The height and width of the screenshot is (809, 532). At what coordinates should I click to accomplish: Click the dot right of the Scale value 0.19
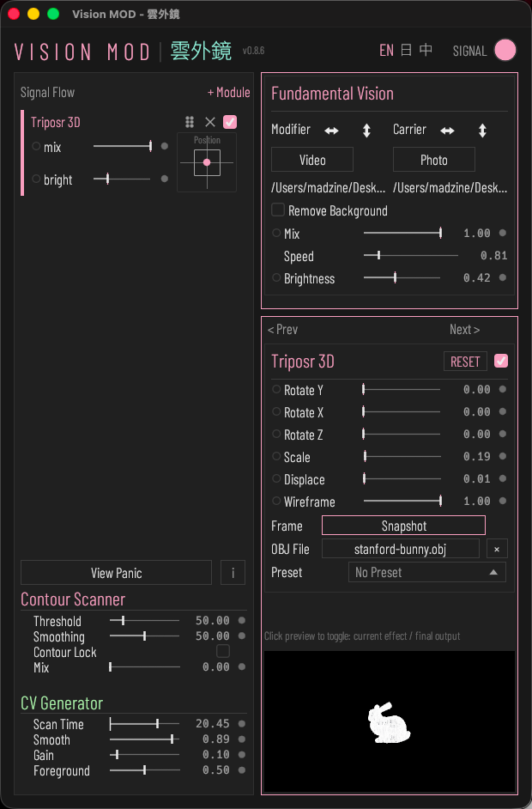pos(503,456)
